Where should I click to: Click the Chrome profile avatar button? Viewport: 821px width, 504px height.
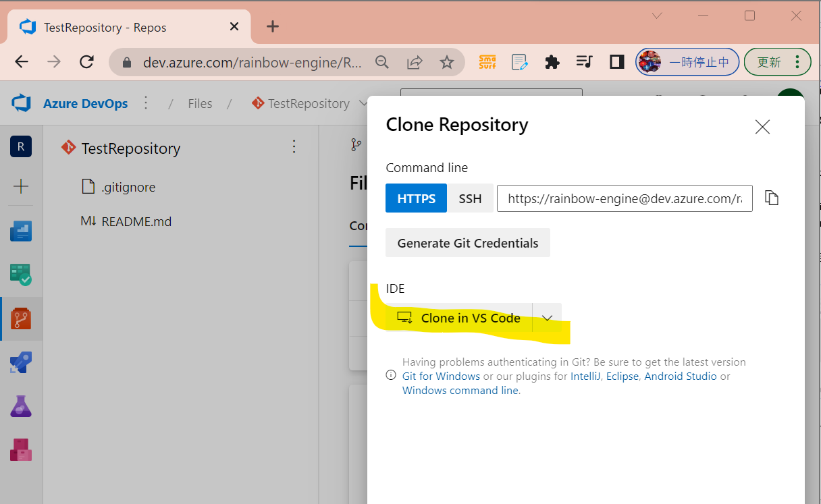[687, 62]
